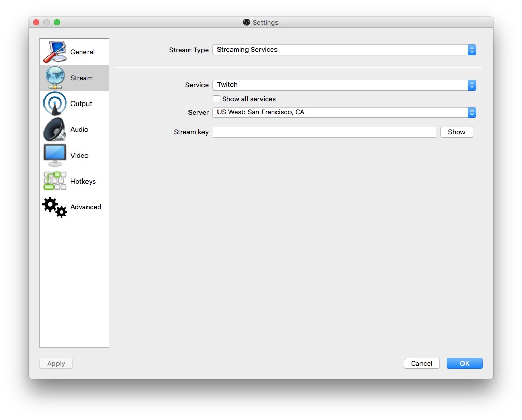Switch to the Audio label in the sidebar

click(x=79, y=129)
